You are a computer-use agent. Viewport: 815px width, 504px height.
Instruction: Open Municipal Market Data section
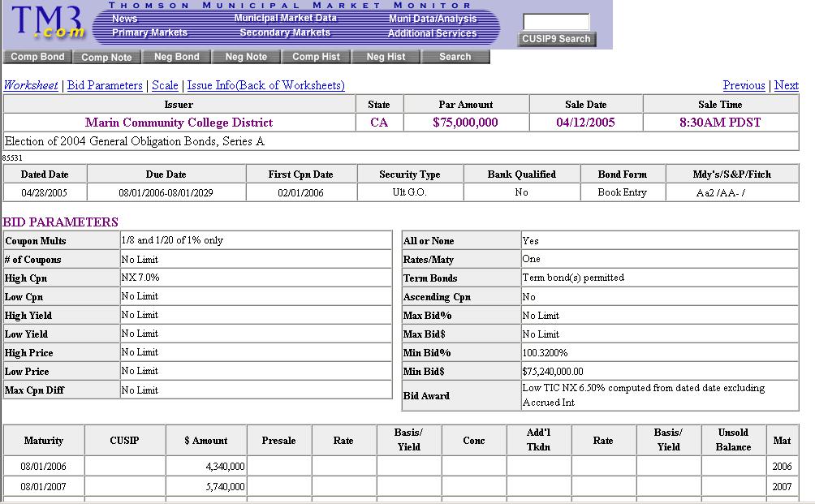(286, 18)
